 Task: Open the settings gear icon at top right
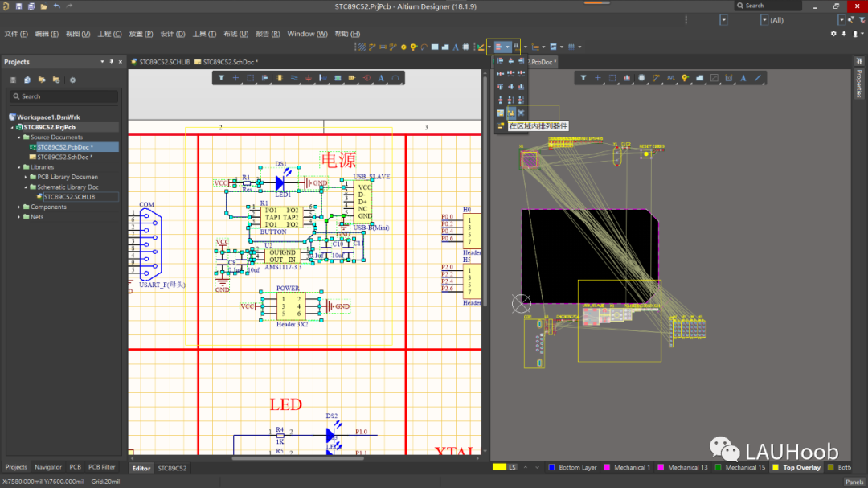click(833, 34)
